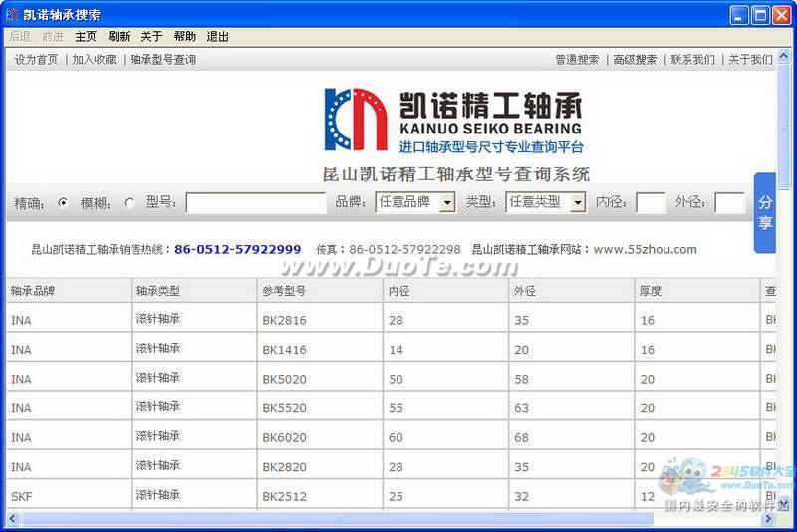Image resolution: width=797 pixels, height=532 pixels.
Task: Click the www.55zhou.com website text
Action: 645,249
